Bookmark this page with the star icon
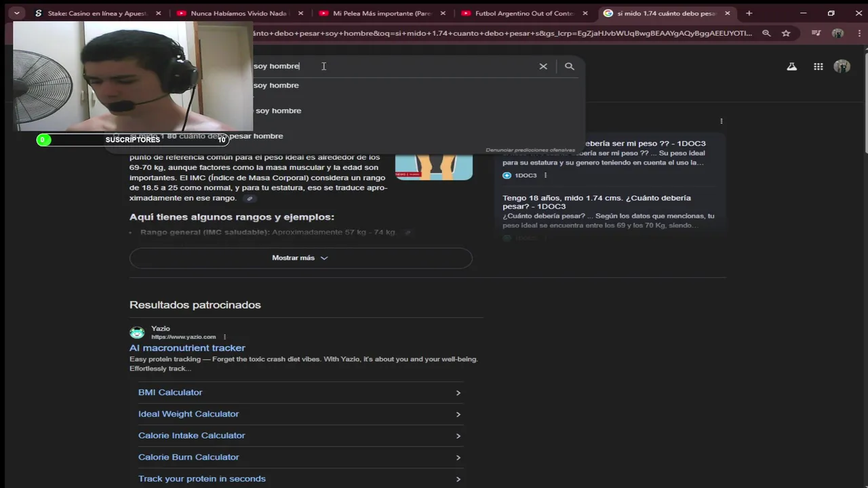This screenshot has height=488, width=868. pyautogui.click(x=786, y=33)
